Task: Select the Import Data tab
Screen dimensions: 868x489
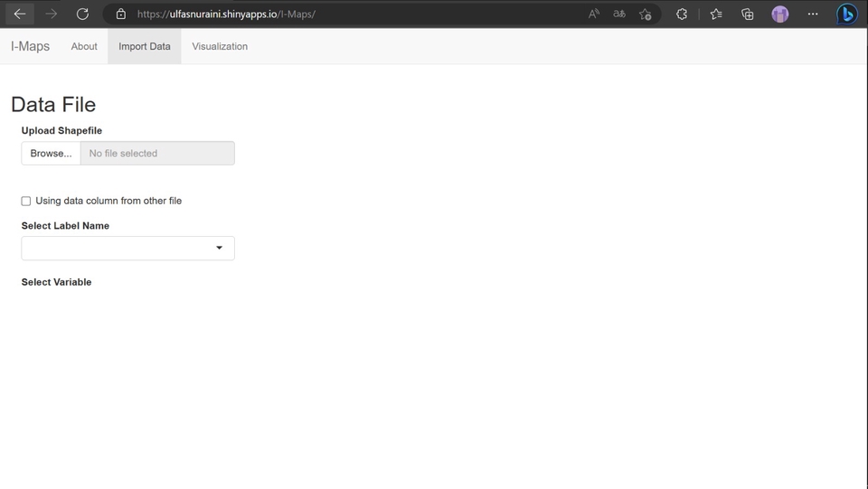Action: click(145, 46)
